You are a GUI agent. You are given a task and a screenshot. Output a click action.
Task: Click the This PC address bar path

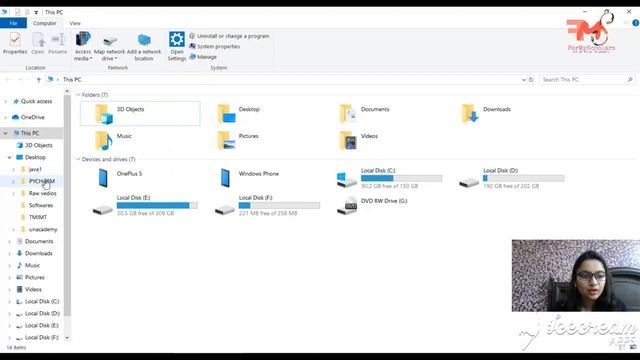(72, 80)
